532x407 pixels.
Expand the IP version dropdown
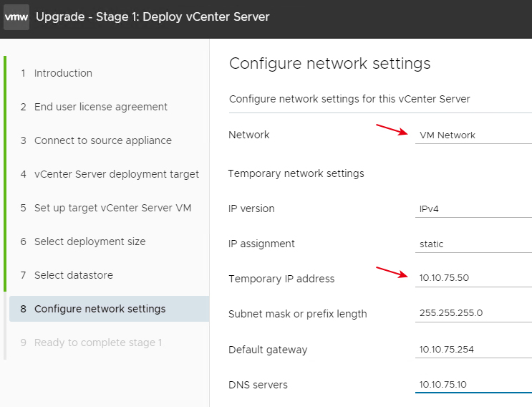point(473,209)
